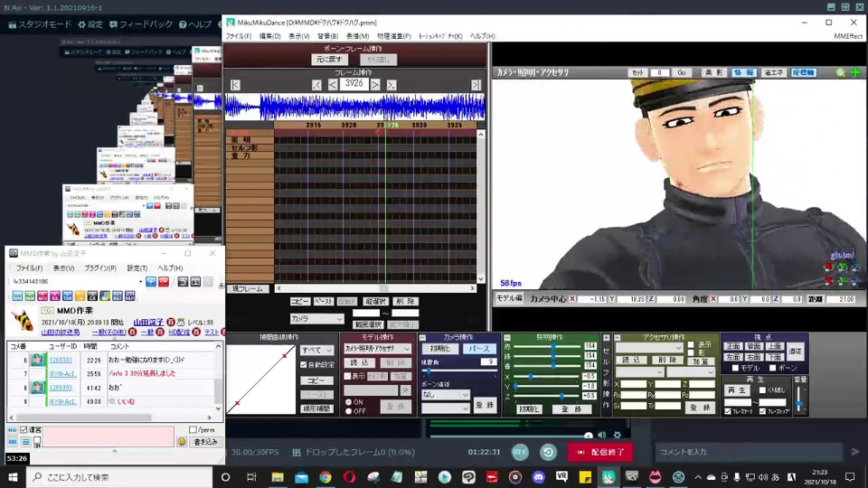
Task: Open Chrome from the Windows taskbar
Action: pos(325,477)
